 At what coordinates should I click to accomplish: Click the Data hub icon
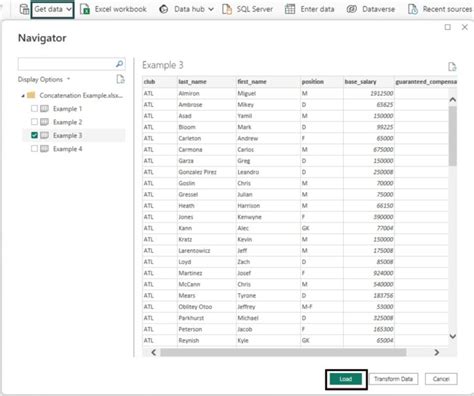pyautogui.click(x=164, y=9)
